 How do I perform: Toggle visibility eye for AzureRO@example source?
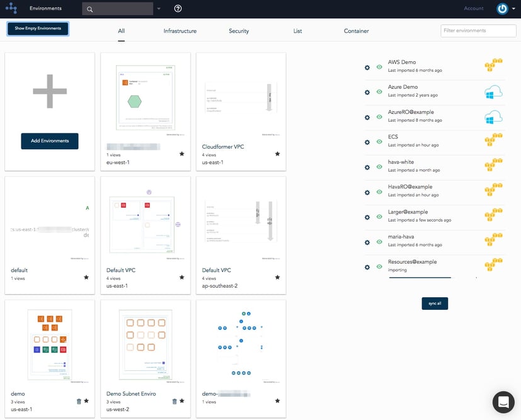point(379,117)
